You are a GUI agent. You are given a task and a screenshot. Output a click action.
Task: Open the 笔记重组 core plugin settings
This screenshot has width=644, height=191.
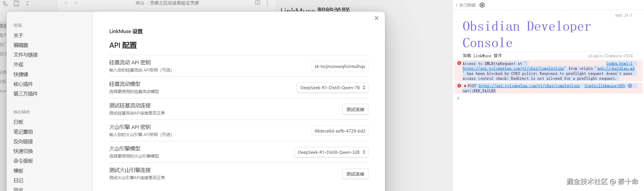[x=23, y=132]
